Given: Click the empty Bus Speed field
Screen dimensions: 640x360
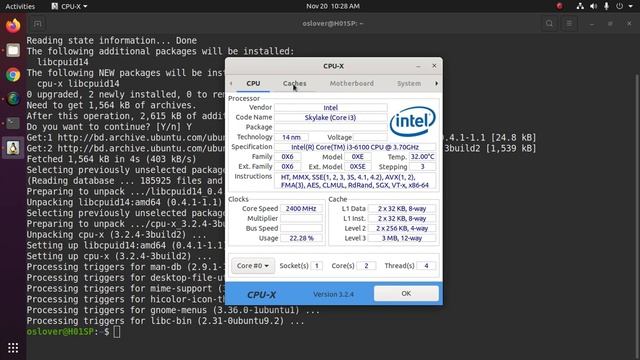Looking at the screenshot, I should [x=301, y=229].
